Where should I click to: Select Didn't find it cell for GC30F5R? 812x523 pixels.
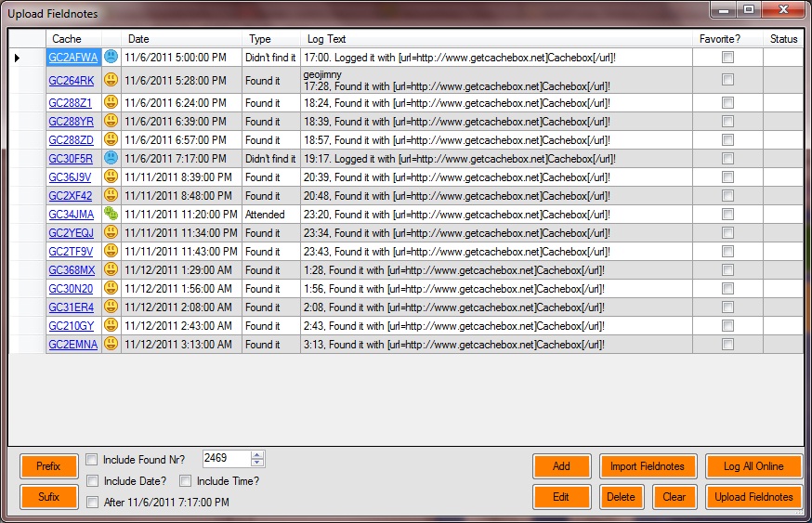point(271,159)
